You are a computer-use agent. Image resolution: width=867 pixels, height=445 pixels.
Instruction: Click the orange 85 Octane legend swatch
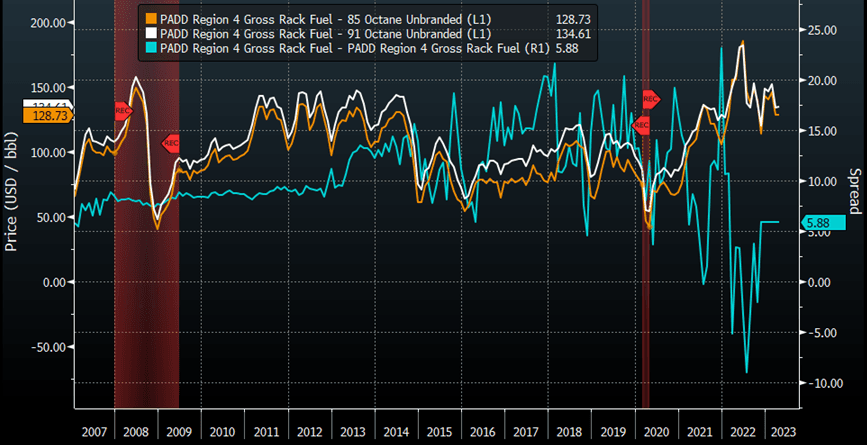pos(152,20)
